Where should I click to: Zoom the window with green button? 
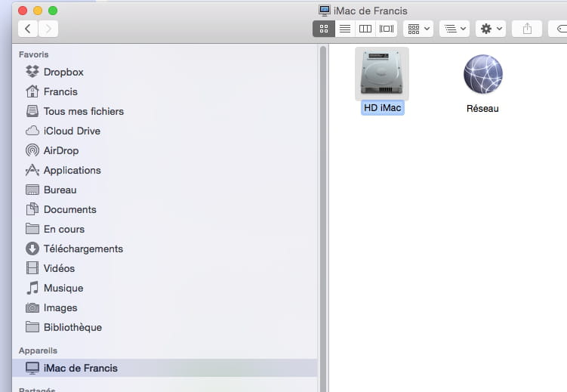53,11
